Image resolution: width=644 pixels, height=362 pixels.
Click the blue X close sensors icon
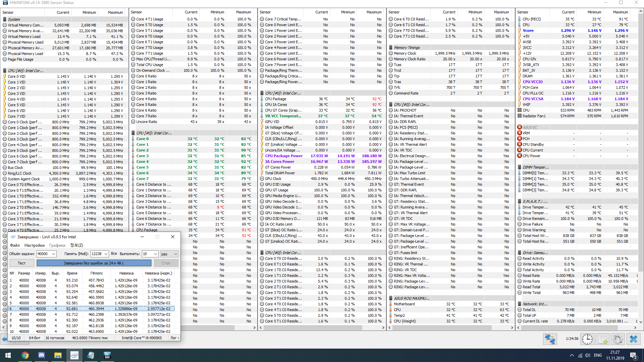pos(633,339)
